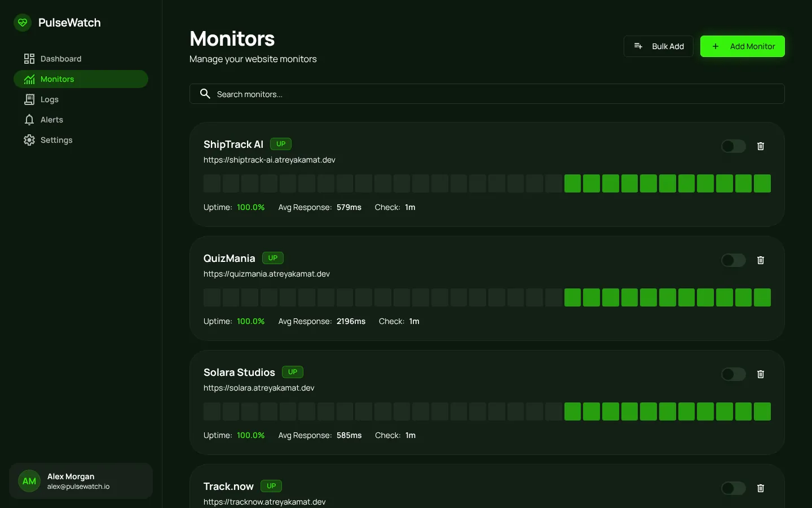Click the quizmania.atreyakamat.dev URL
Image resolution: width=812 pixels, height=508 pixels.
tap(267, 274)
